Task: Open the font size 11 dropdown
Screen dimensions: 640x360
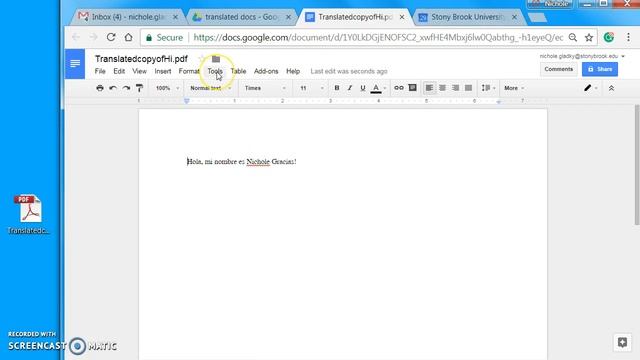Action: click(x=312, y=88)
